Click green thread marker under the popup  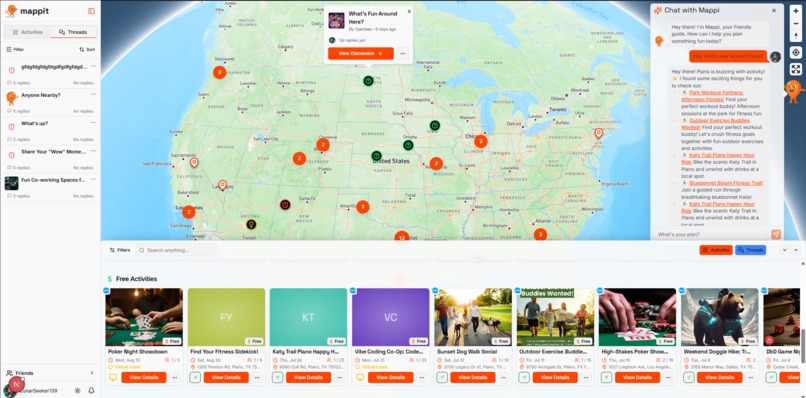[x=368, y=81]
